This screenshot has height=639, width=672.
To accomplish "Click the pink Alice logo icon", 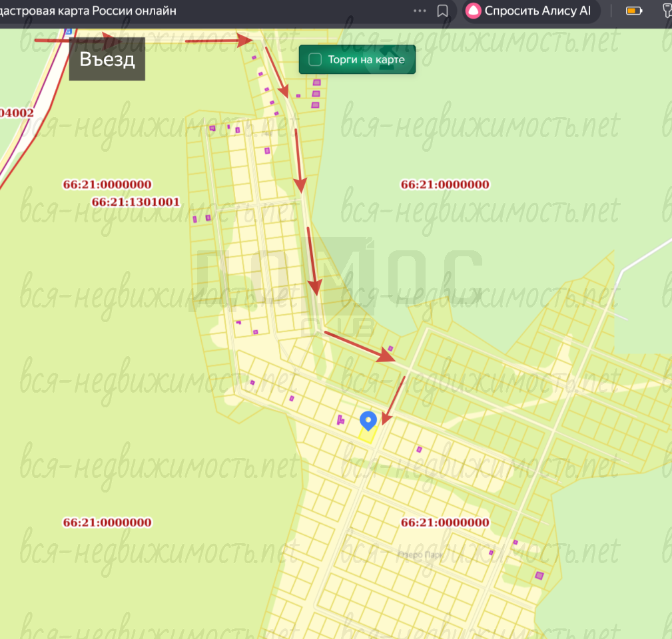I will pos(473,11).
